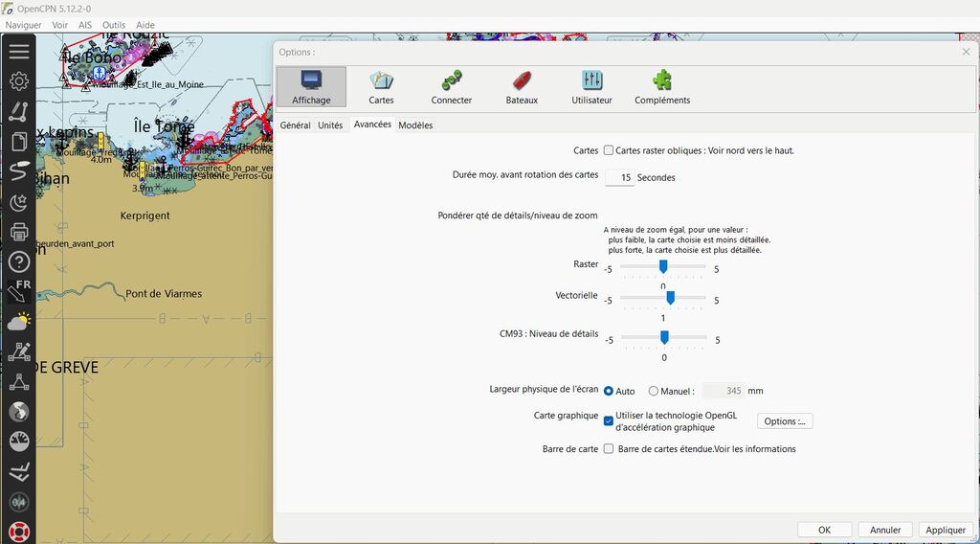Viewport: 980px width, 544px height.
Task: Click the Appliquer button
Action: [946, 530]
